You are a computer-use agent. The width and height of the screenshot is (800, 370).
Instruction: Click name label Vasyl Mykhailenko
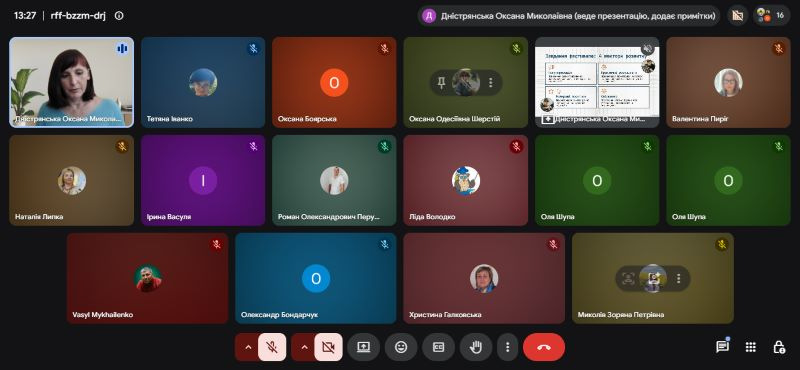click(x=103, y=315)
